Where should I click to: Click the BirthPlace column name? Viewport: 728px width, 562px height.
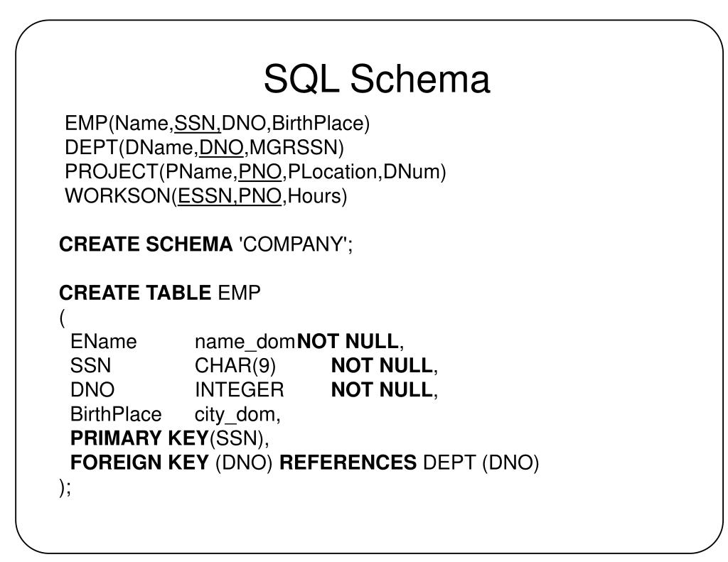[116, 414]
